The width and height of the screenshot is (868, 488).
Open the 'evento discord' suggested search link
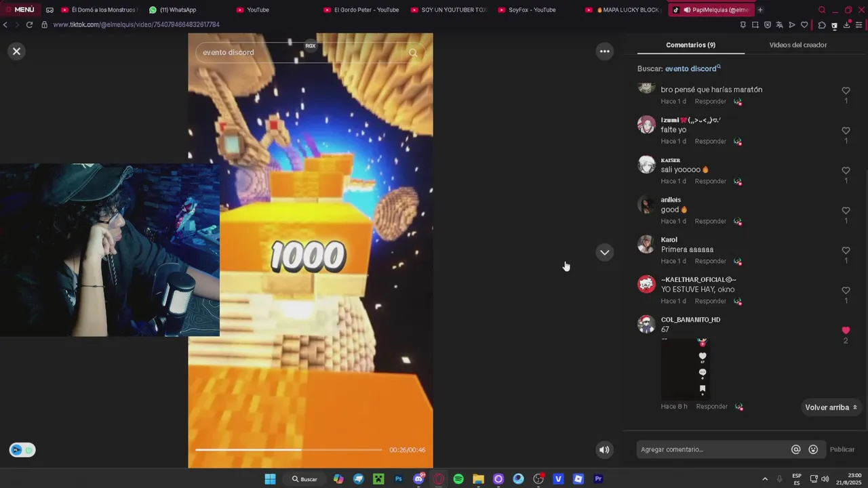[x=692, y=68]
